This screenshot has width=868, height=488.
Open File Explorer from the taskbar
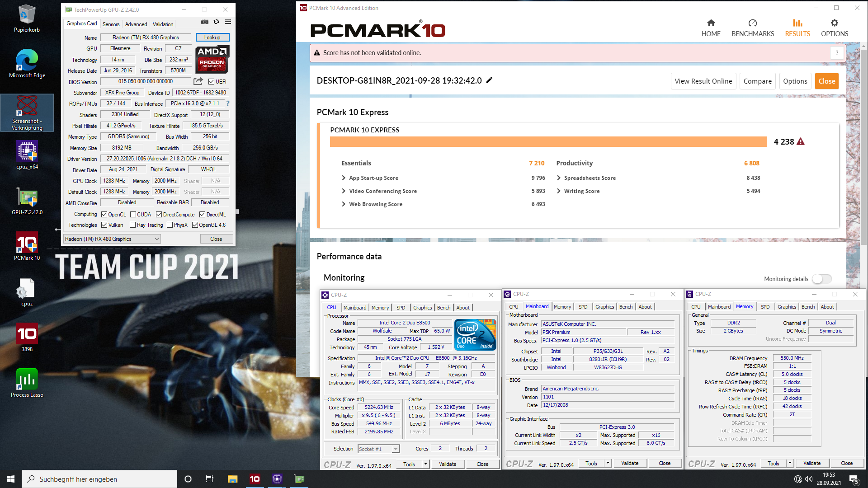click(x=233, y=479)
